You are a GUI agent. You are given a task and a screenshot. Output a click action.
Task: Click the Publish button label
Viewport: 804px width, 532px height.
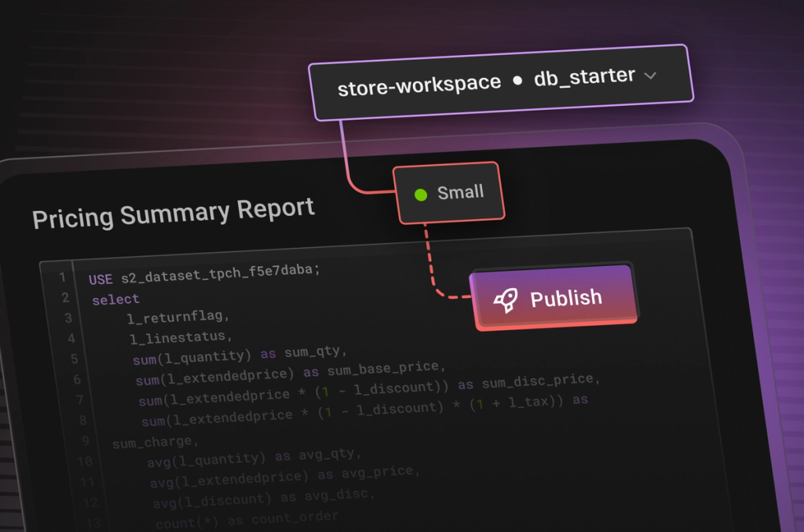click(x=566, y=297)
